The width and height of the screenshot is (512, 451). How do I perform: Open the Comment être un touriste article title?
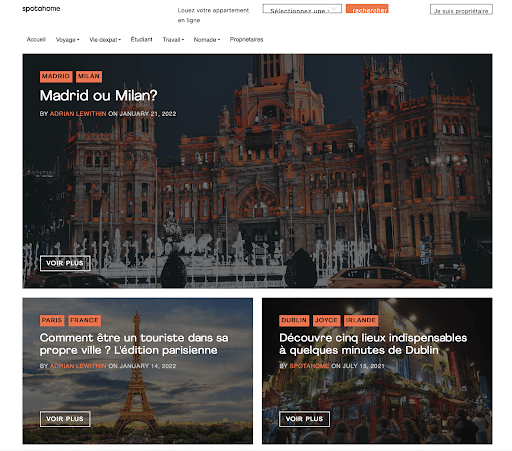(x=134, y=344)
